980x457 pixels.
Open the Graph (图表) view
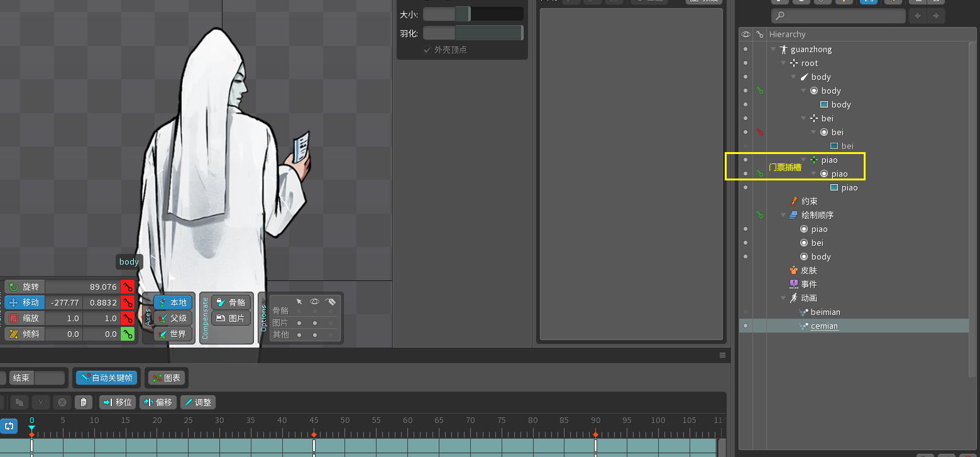click(x=166, y=378)
